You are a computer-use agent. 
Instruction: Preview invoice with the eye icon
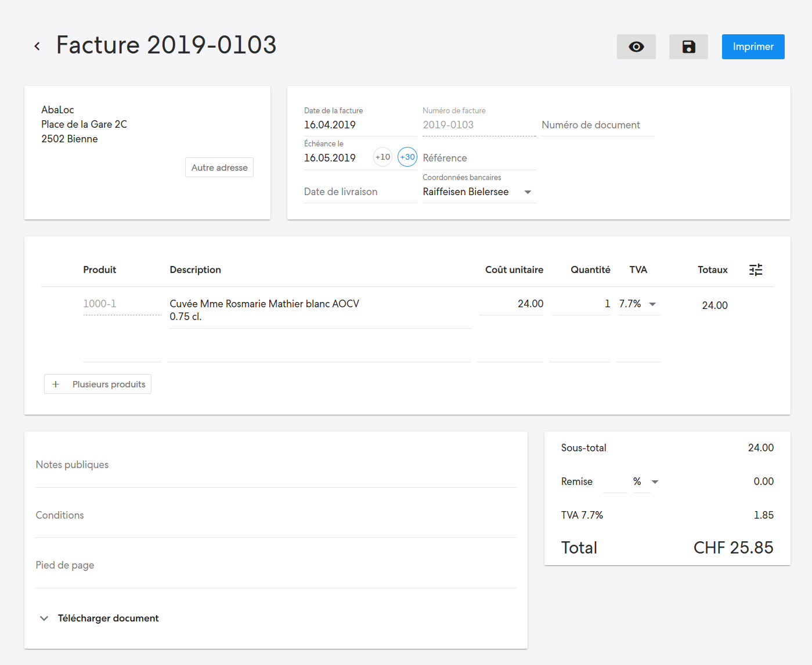(636, 46)
